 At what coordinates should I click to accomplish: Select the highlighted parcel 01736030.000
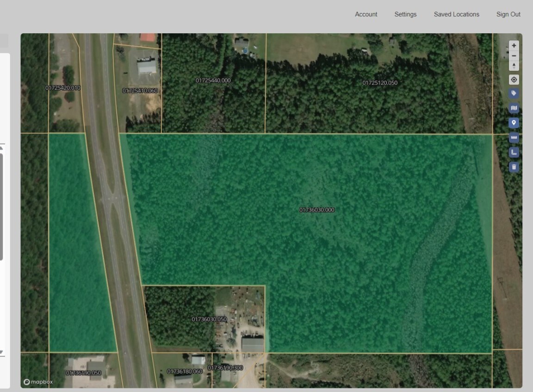[317, 209]
